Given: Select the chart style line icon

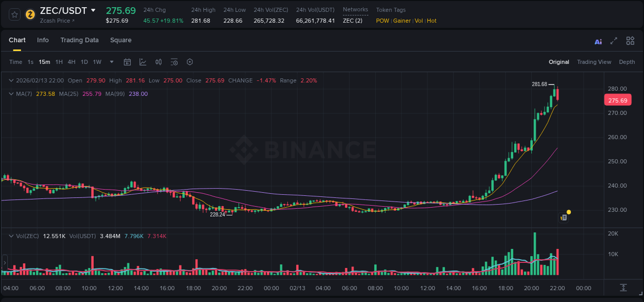Looking at the screenshot, I should tap(143, 62).
